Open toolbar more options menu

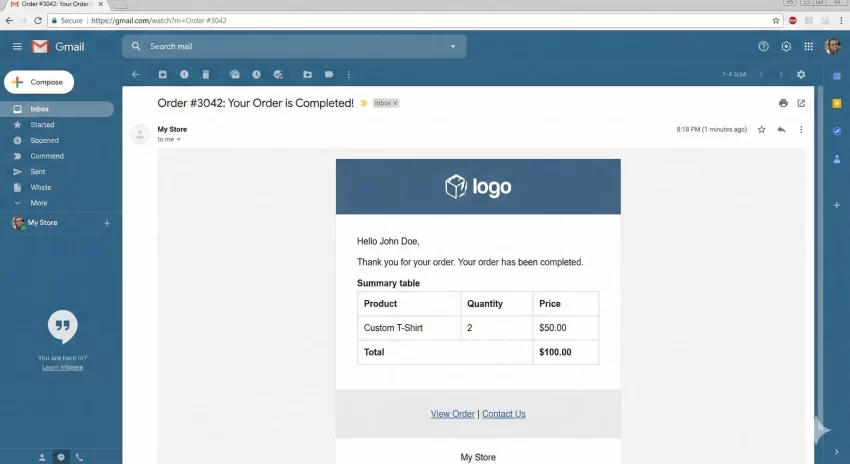click(x=349, y=74)
